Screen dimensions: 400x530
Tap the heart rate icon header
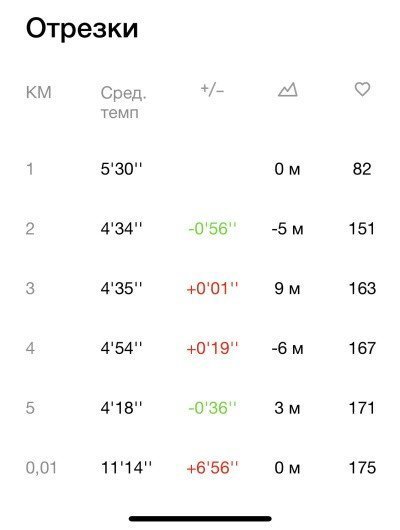point(362,90)
